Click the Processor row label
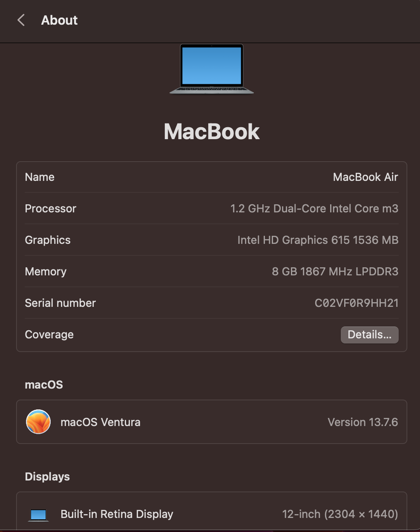The image size is (420, 532). [51, 209]
